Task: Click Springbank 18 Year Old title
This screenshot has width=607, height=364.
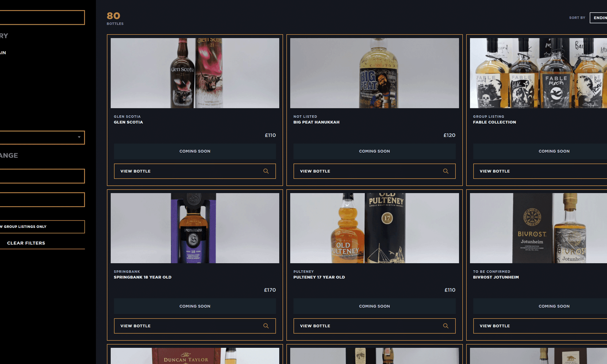Action: [143, 277]
